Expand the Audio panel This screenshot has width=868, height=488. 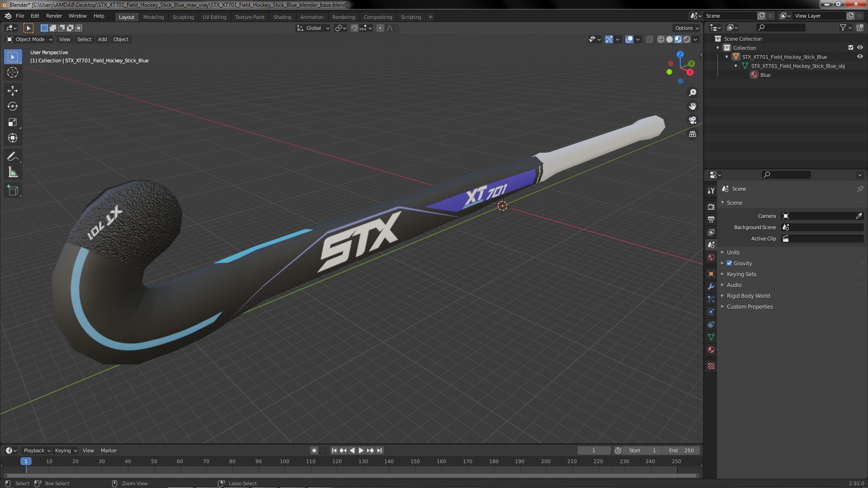coord(734,285)
